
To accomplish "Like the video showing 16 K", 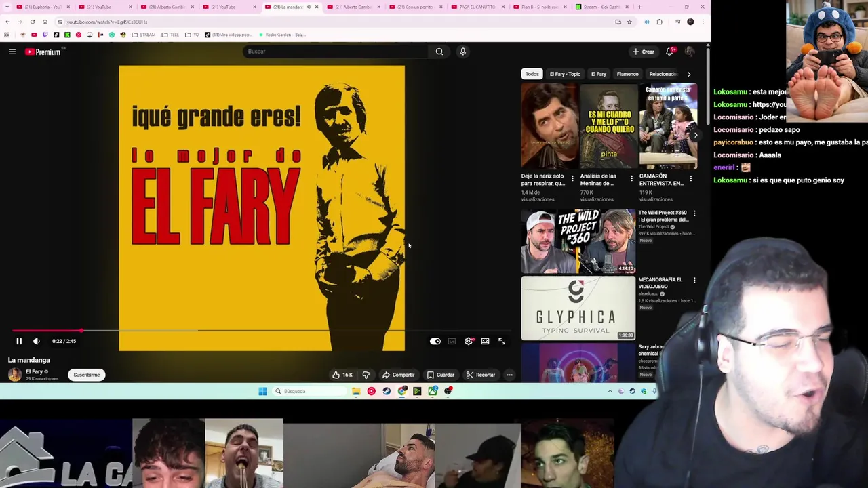I will pyautogui.click(x=342, y=375).
